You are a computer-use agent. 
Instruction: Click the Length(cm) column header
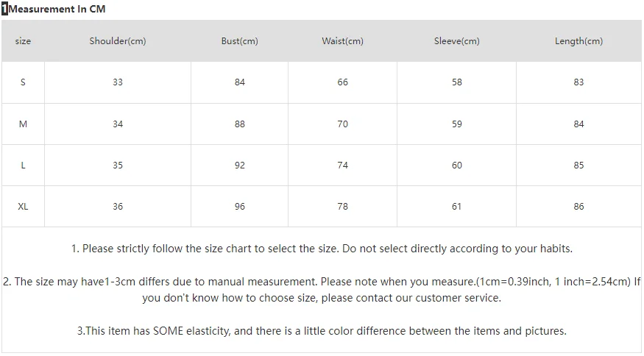point(578,41)
